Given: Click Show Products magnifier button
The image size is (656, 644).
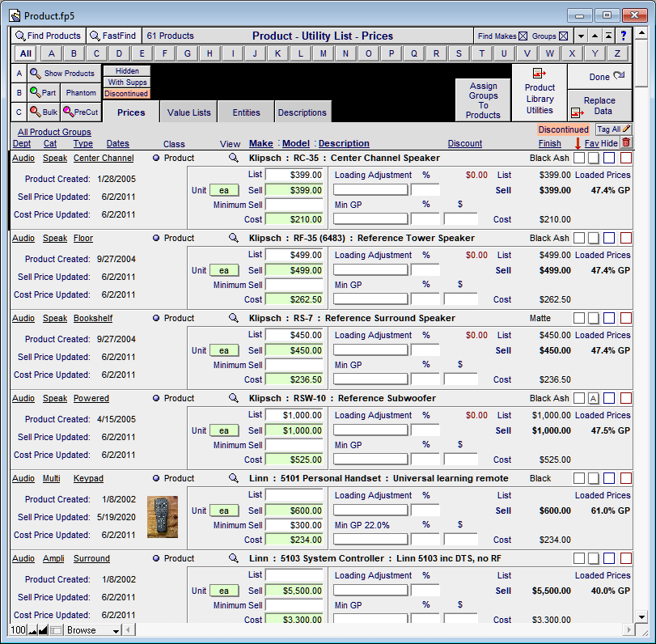Looking at the screenshot, I should tap(65, 74).
